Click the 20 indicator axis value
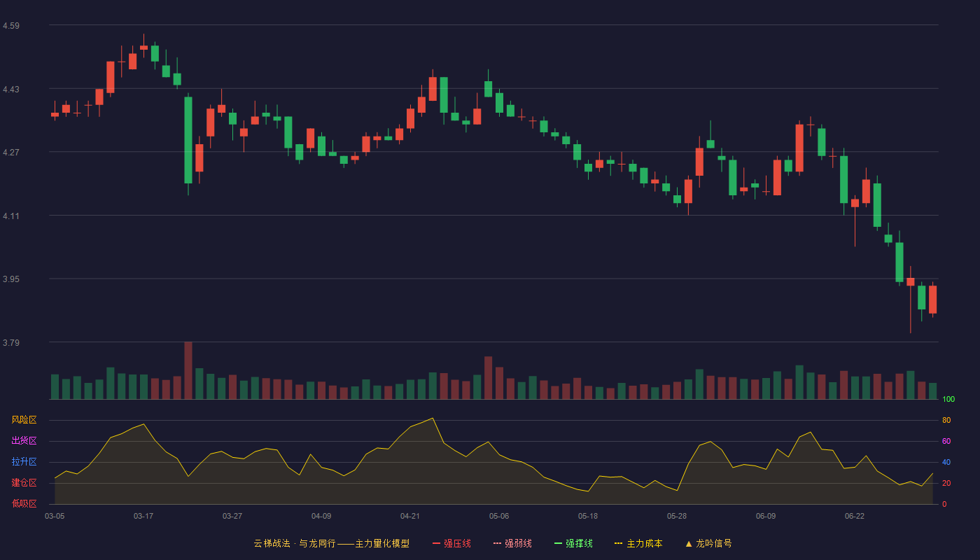980x560 pixels. pyautogui.click(x=946, y=483)
